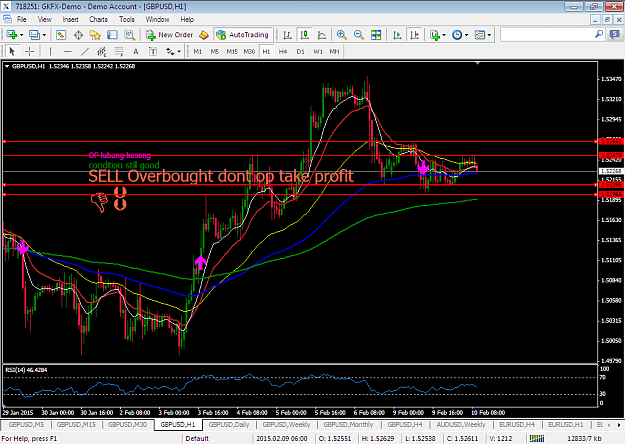Select the Equidistant Channel tool

(102, 51)
